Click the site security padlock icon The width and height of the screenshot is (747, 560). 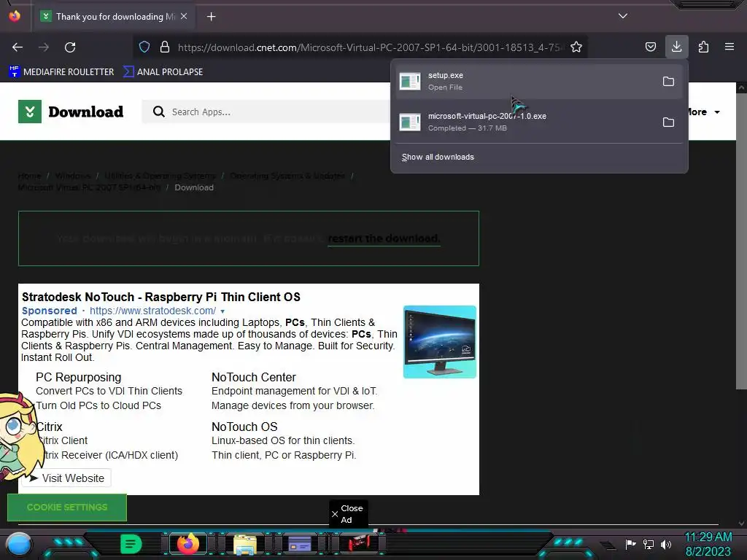(x=165, y=47)
